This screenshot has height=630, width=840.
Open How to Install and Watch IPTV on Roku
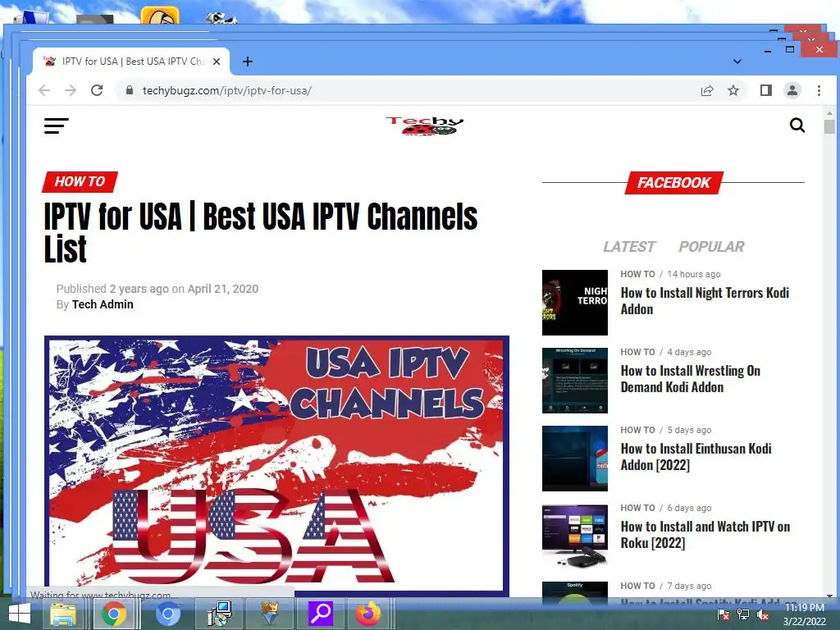click(x=705, y=535)
